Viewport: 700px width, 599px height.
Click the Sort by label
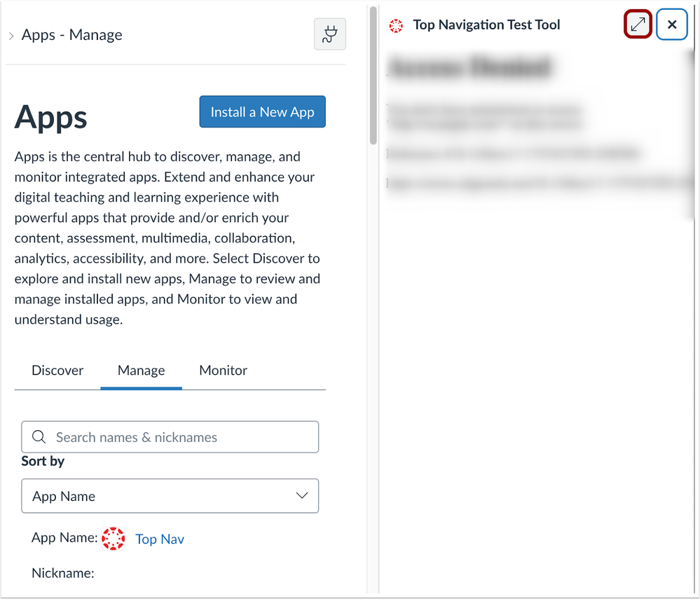pyautogui.click(x=43, y=461)
